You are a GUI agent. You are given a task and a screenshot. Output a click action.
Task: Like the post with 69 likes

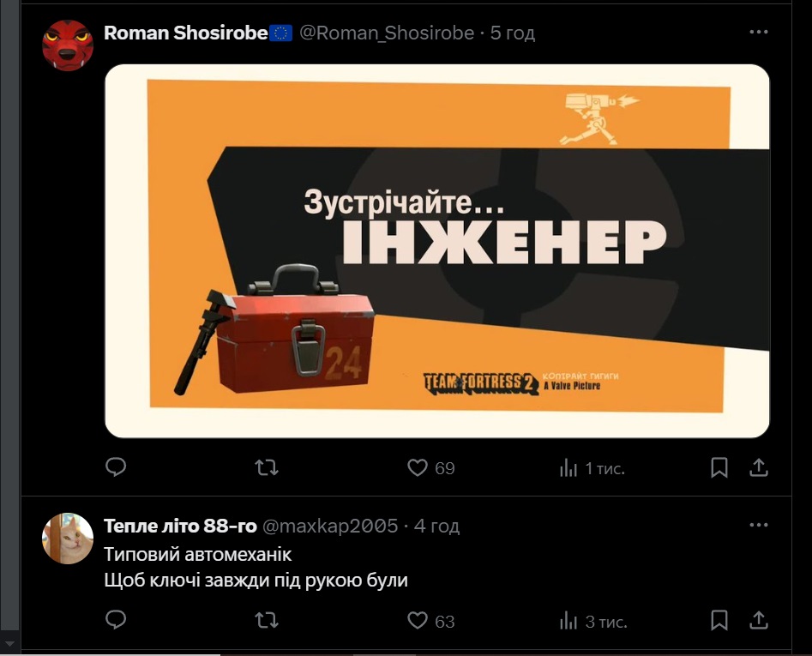430,468
